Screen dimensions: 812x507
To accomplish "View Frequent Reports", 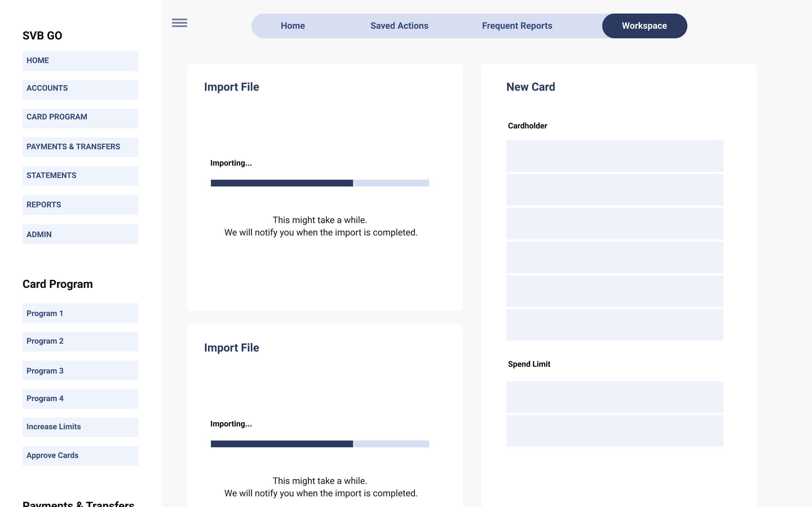I will click(517, 25).
